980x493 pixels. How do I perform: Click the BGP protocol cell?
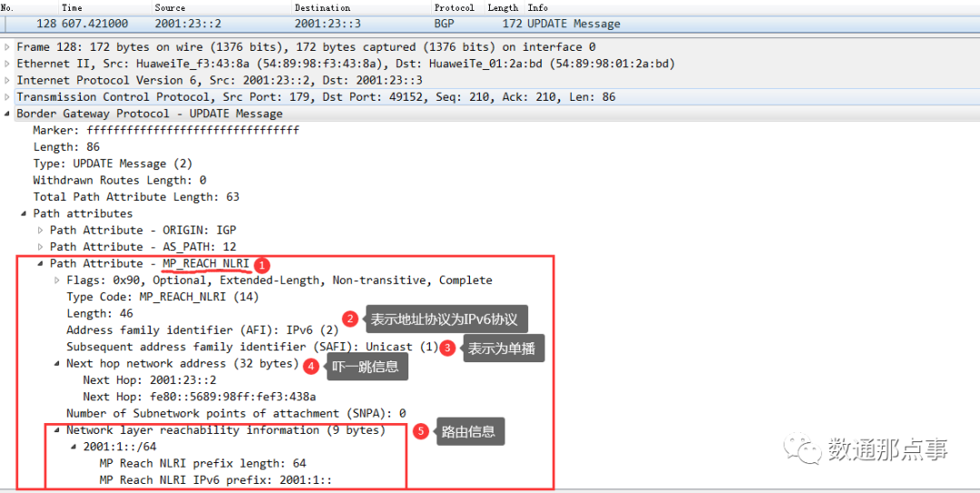click(x=445, y=24)
